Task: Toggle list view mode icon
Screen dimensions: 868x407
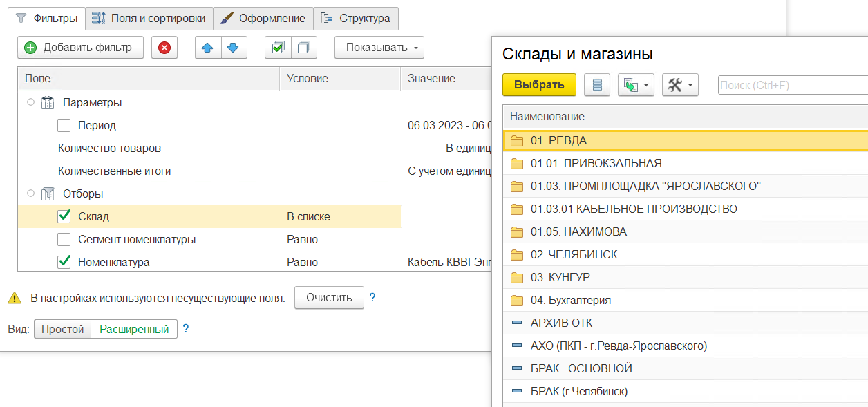Action: tap(598, 85)
